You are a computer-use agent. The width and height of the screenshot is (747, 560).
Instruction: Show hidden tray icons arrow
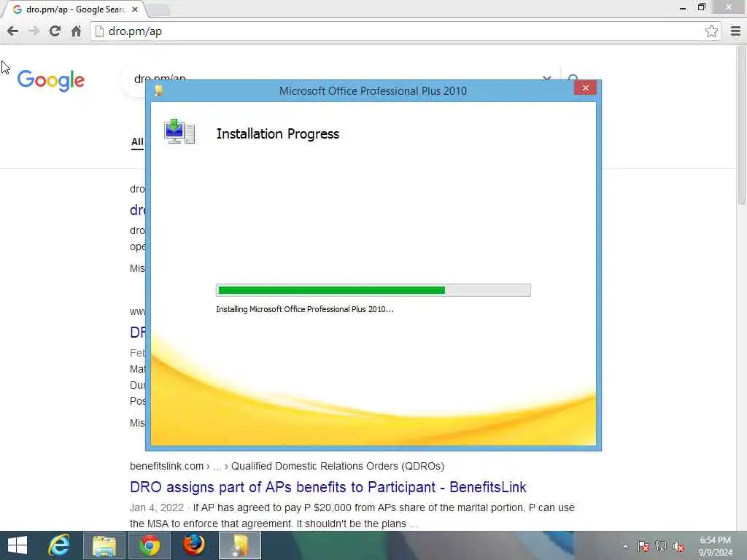coord(625,546)
